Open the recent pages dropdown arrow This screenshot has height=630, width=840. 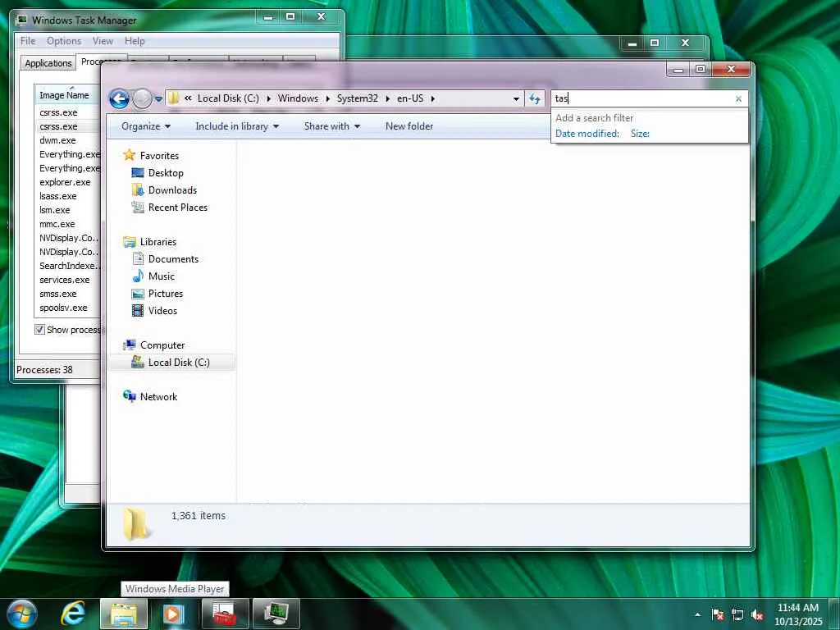click(158, 99)
